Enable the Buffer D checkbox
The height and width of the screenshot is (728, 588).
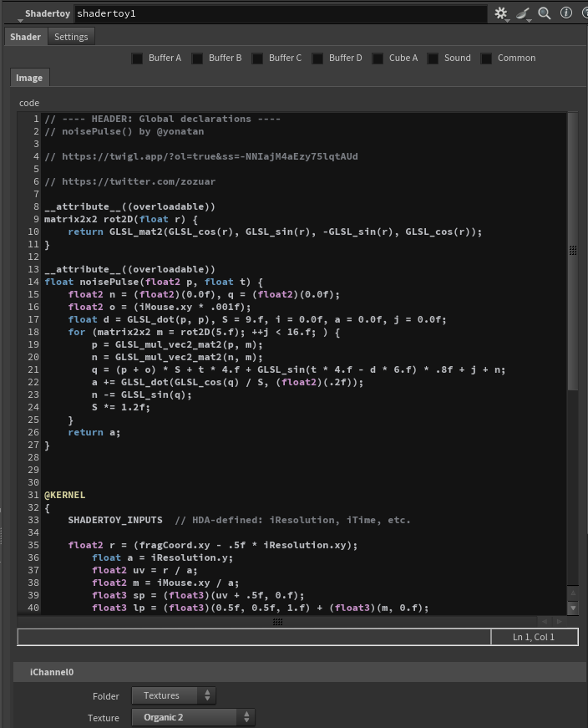click(x=317, y=59)
